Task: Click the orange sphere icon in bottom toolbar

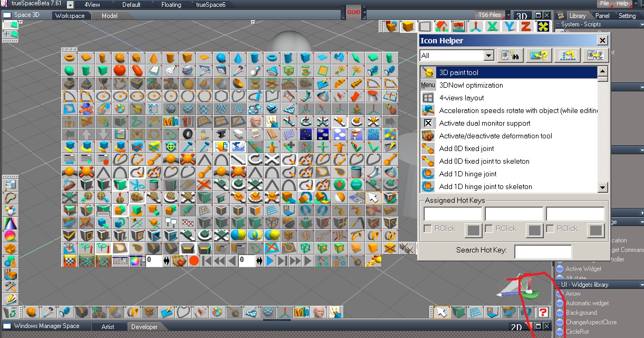Action: (31, 313)
